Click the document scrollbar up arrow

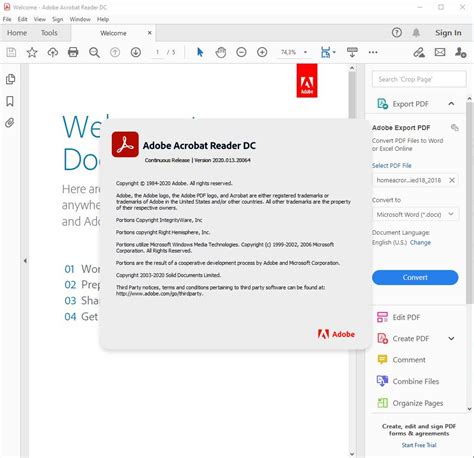(352, 68)
